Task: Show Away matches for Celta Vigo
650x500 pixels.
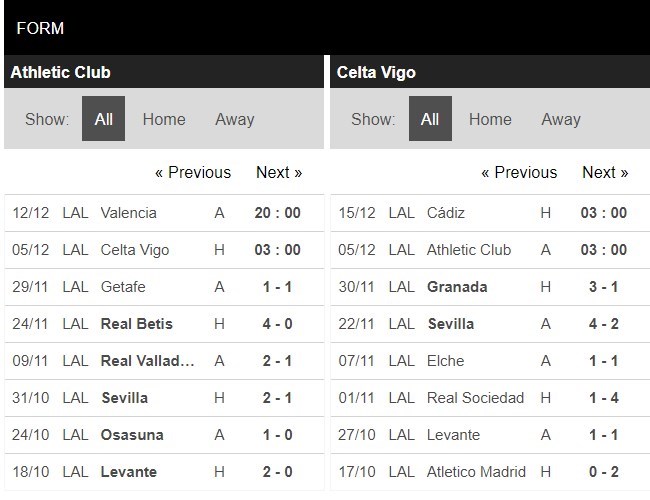Action: (561, 119)
